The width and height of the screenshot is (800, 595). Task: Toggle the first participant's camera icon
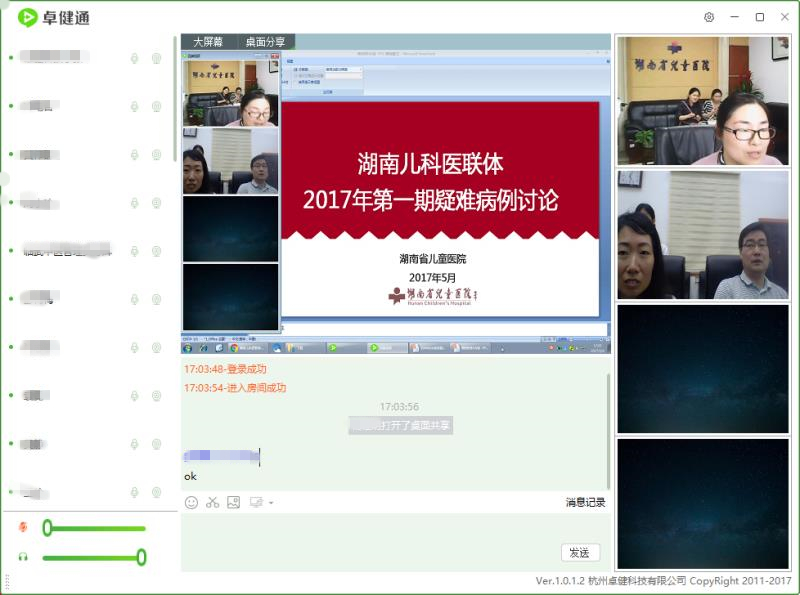156,58
